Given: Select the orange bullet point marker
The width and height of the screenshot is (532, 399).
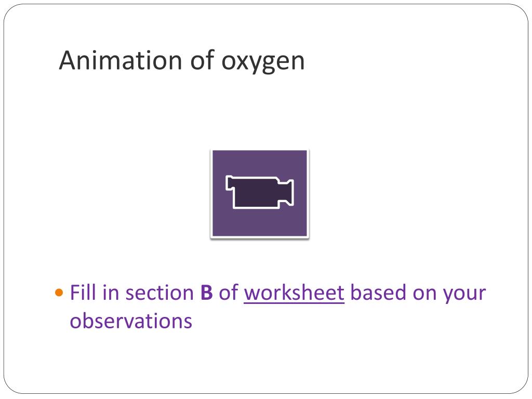Looking at the screenshot, I should [59, 292].
